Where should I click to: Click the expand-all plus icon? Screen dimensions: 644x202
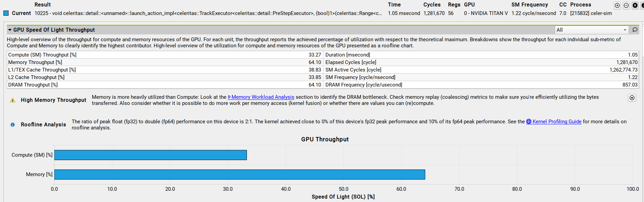617,5
